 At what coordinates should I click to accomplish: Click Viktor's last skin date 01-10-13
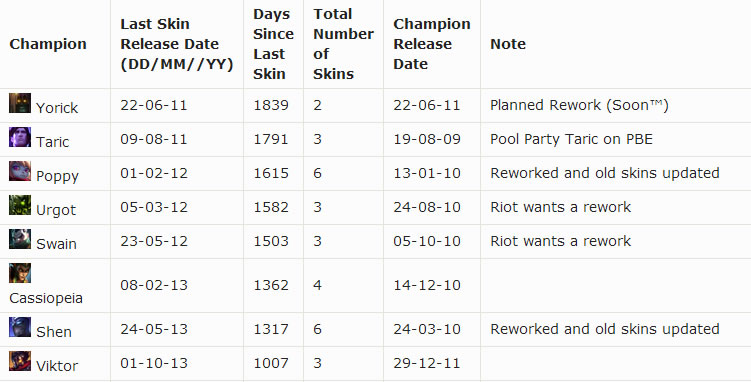click(x=154, y=363)
